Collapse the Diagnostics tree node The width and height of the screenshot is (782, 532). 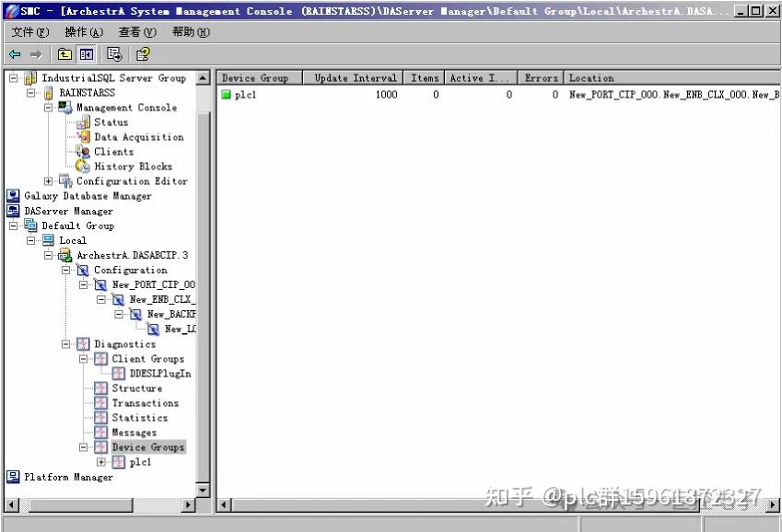(x=65, y=344)
